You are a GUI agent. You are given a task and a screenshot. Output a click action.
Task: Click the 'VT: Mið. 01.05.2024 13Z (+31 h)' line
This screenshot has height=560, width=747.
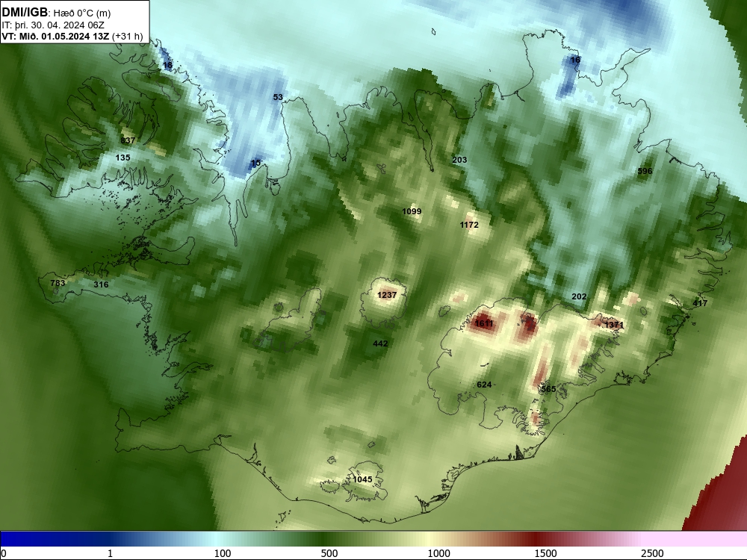point(72,36)
